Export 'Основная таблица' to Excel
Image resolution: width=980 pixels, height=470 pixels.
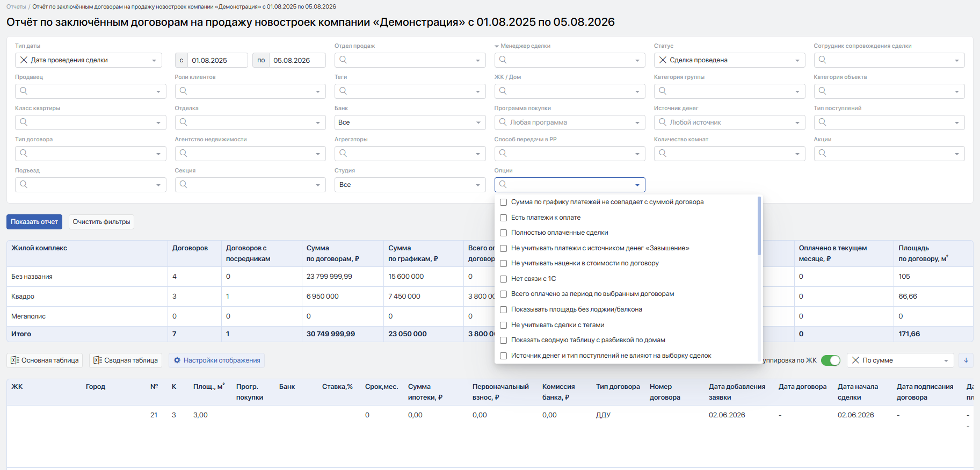point(45,360)
